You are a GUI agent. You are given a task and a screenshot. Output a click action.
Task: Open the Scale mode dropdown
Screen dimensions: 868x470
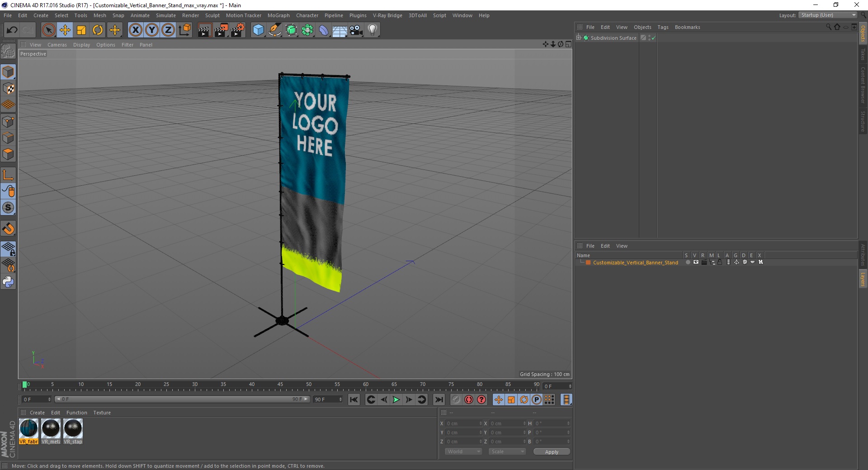tap(507, 451)
